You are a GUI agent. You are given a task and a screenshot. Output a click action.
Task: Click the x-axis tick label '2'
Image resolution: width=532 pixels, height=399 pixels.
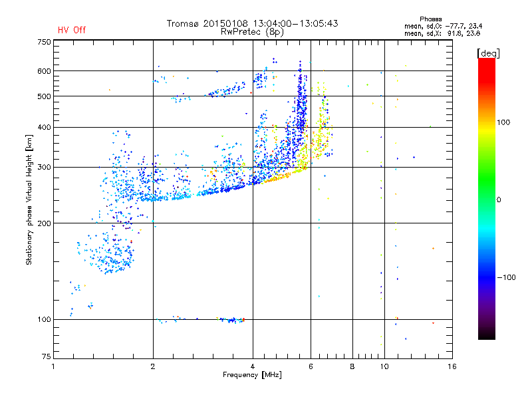[153, 366]
